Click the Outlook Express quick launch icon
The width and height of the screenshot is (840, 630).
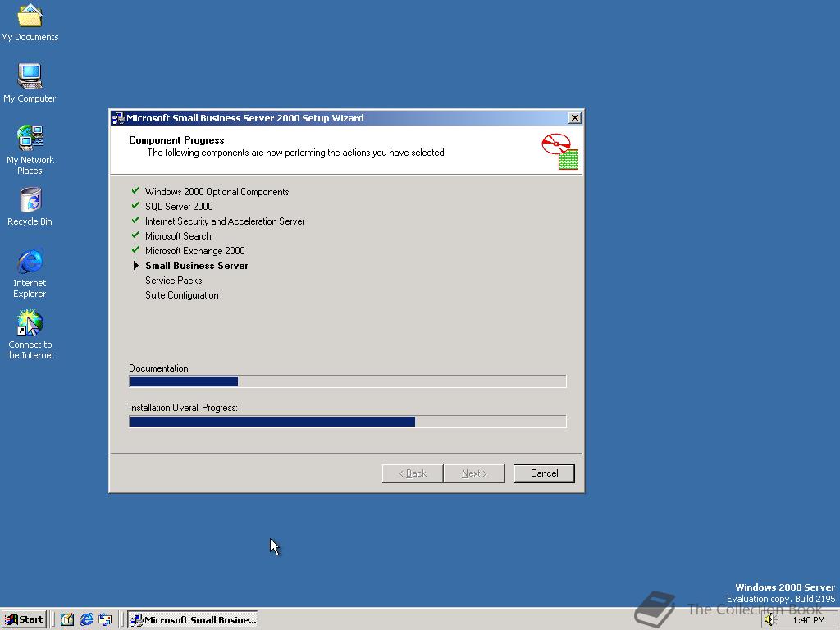[105, 620]
